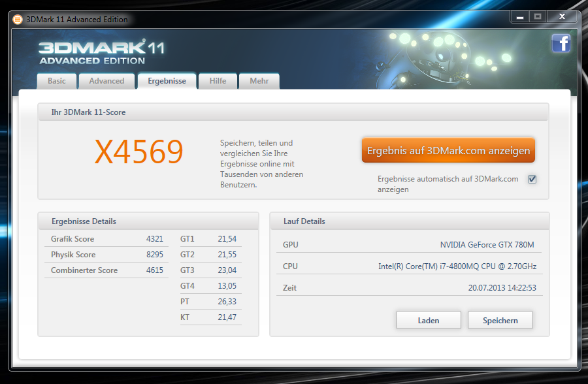Click the GT2 result 21,55
Viewport: 588px width, 384px height.
pos(227,255)
